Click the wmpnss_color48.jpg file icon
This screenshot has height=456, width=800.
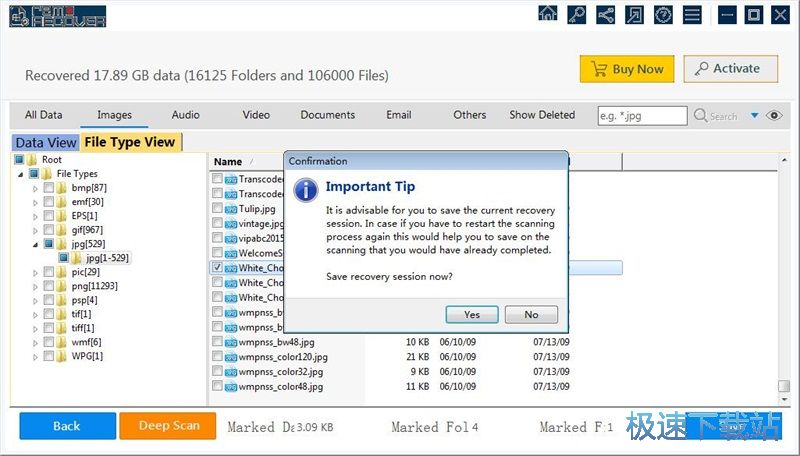pyautogui.click(x=231, y=386)
